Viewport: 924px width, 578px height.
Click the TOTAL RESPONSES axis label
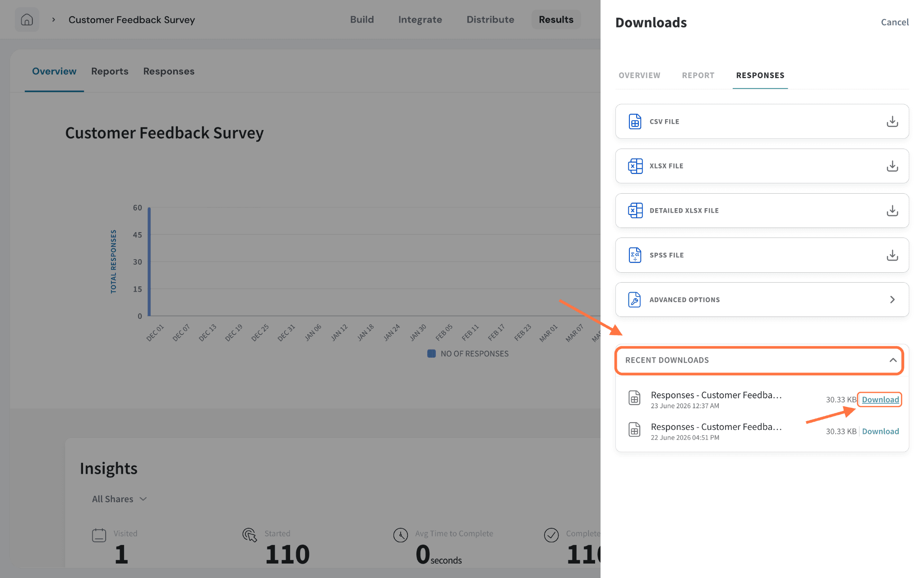[x=113, y=261]
